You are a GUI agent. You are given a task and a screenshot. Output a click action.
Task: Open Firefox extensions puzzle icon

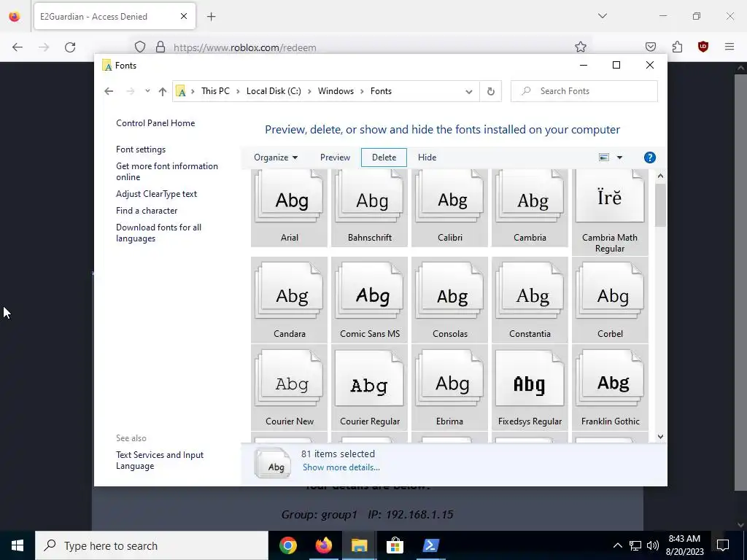[x=677, y=47]
